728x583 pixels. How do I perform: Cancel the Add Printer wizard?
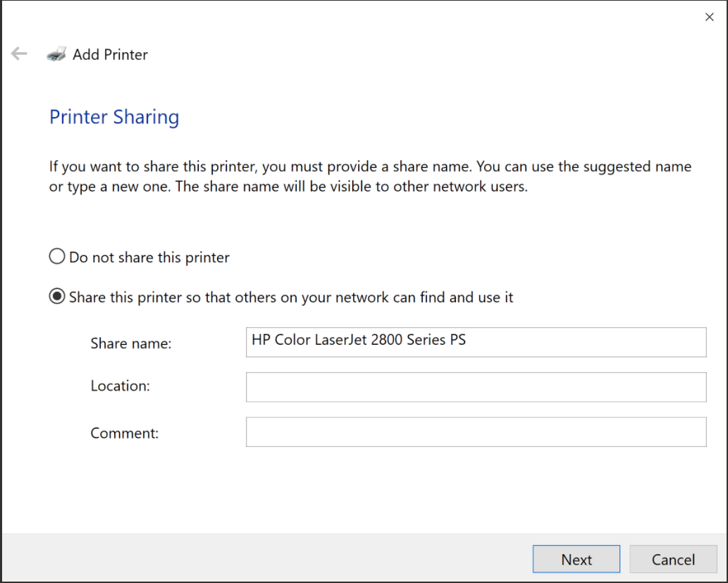point(673,559)
